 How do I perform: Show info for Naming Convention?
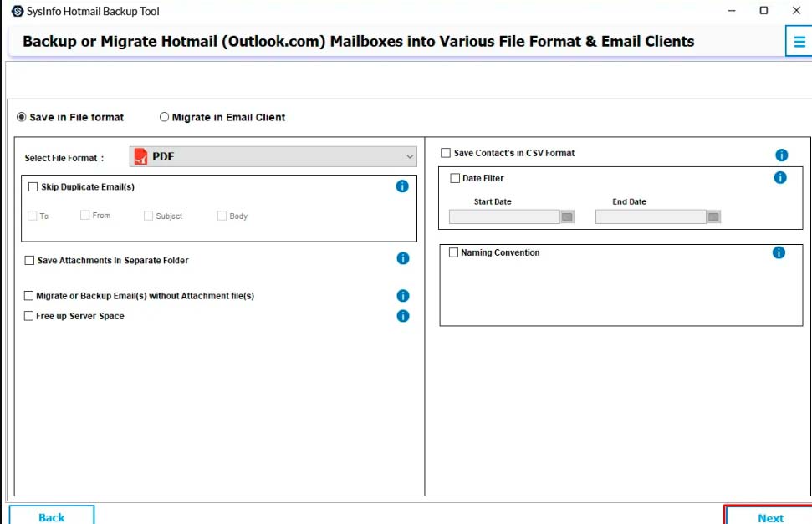click(779, 252)
